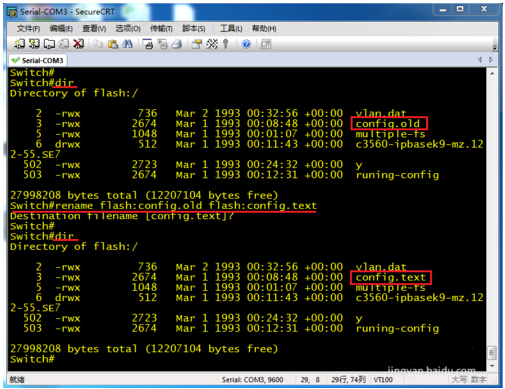
Task: Click the '29行, 74列' status entry
Action: (349, 380)
